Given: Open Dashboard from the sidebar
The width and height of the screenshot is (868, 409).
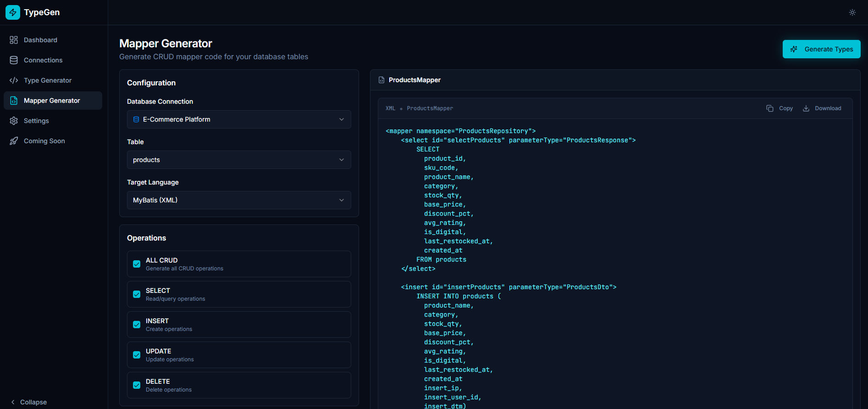Looking at the screenshot, I should 53,40.
